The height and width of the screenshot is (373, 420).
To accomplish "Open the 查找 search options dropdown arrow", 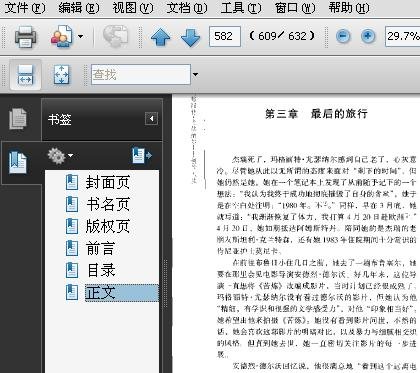I will 195,74.
